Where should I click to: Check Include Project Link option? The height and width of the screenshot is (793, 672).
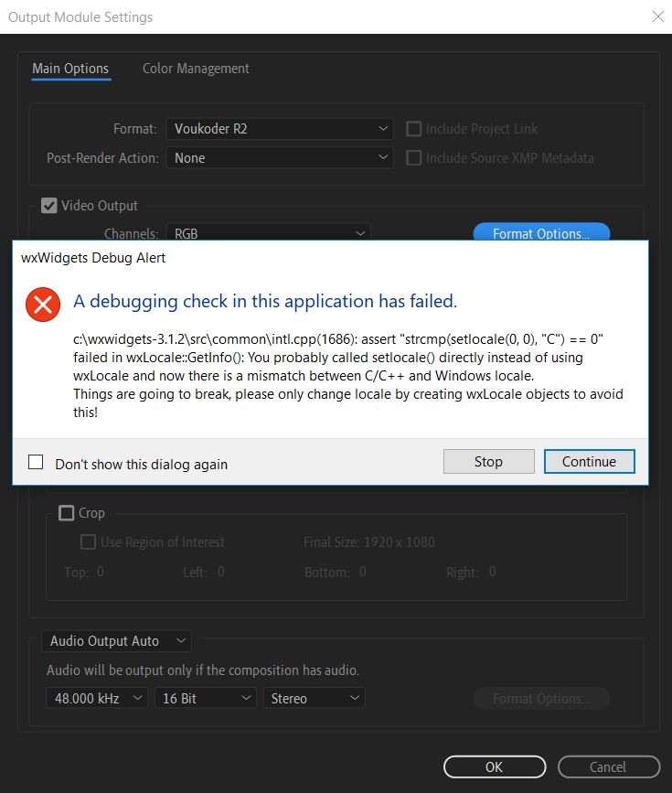tap(413, 129)
